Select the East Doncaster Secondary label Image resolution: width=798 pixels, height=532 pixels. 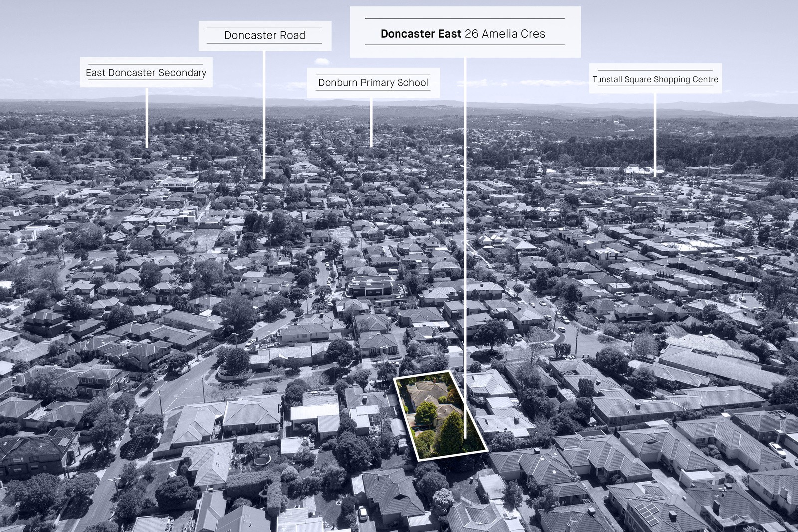(146, 72)
